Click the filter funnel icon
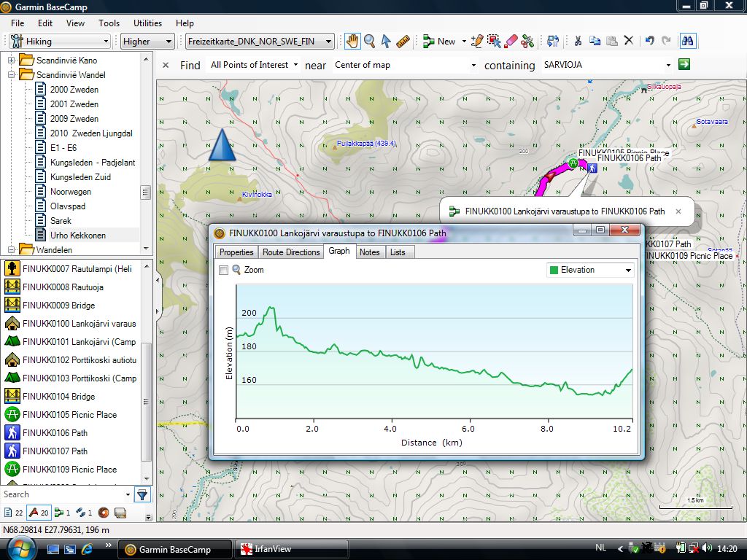 [x=142, y=495]
